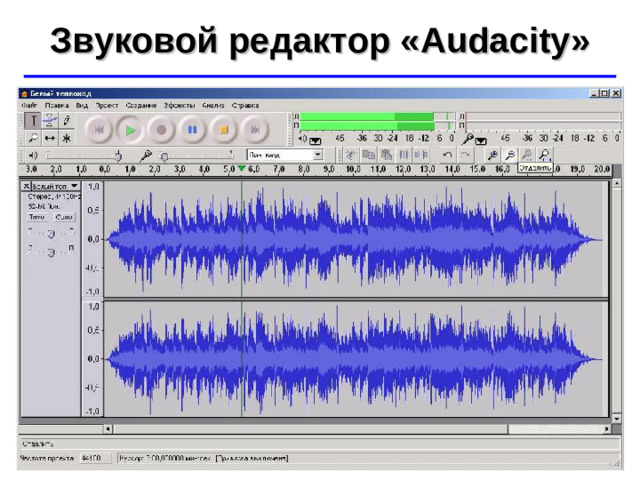The height and width of the screenshot is (480, 640).
Task: Adjust the input volume slider knob
Action: click(164, 157)
